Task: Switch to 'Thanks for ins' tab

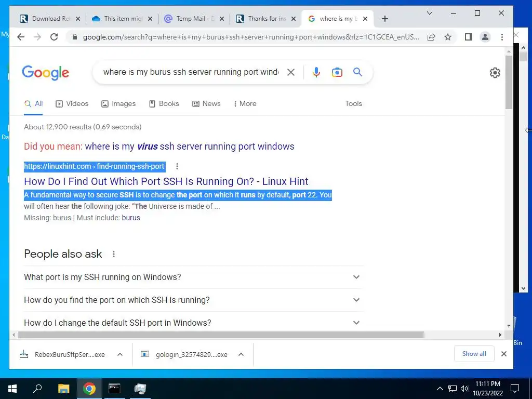Action: [267, 19]
